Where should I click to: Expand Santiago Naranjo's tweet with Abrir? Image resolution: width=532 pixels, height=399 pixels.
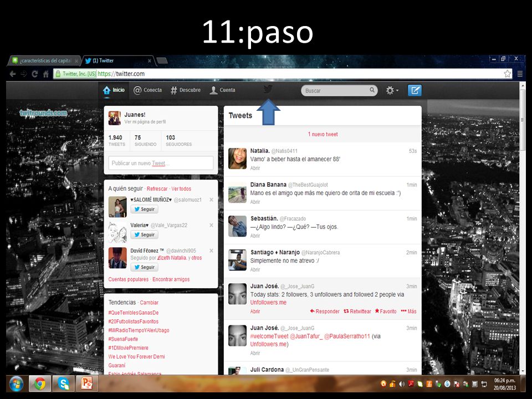pos(255,270)
